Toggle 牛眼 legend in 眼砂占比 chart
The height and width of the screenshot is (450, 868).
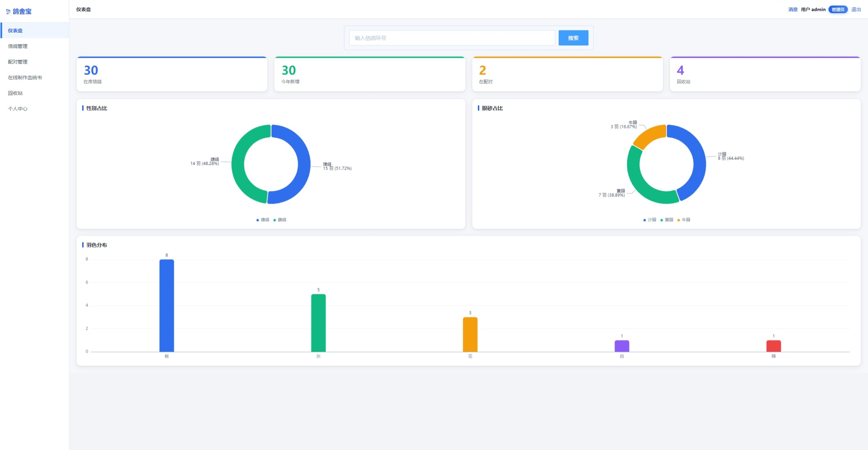684,220
